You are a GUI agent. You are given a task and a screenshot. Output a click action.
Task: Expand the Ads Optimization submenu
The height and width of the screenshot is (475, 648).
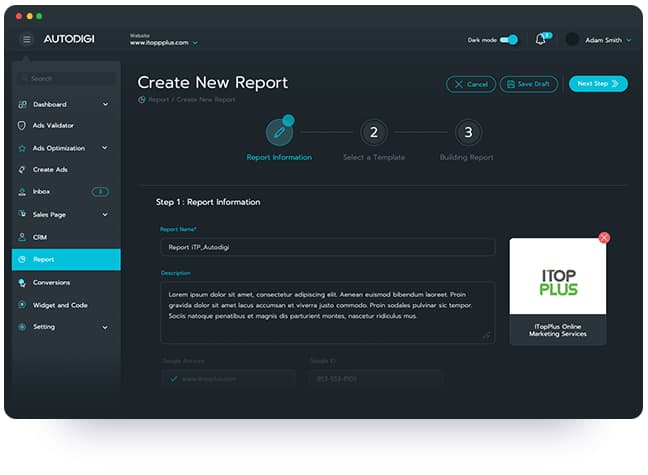pos(105,148)
